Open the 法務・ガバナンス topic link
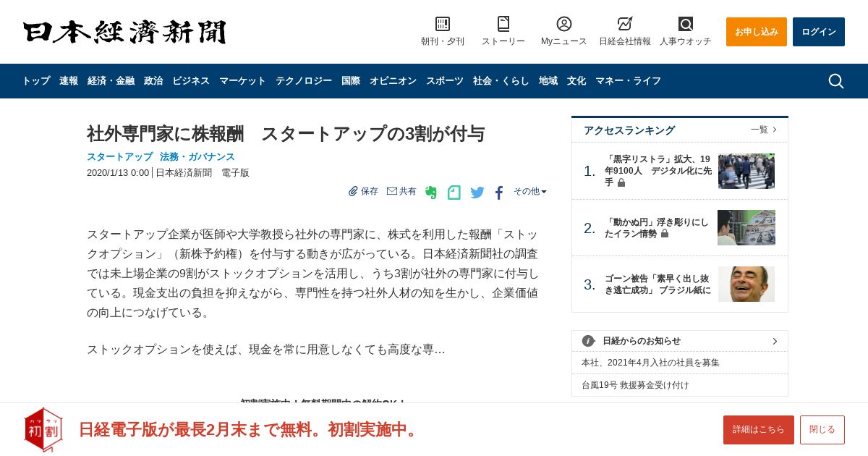This screenshot has width=868, height=456. coord(197,156)
